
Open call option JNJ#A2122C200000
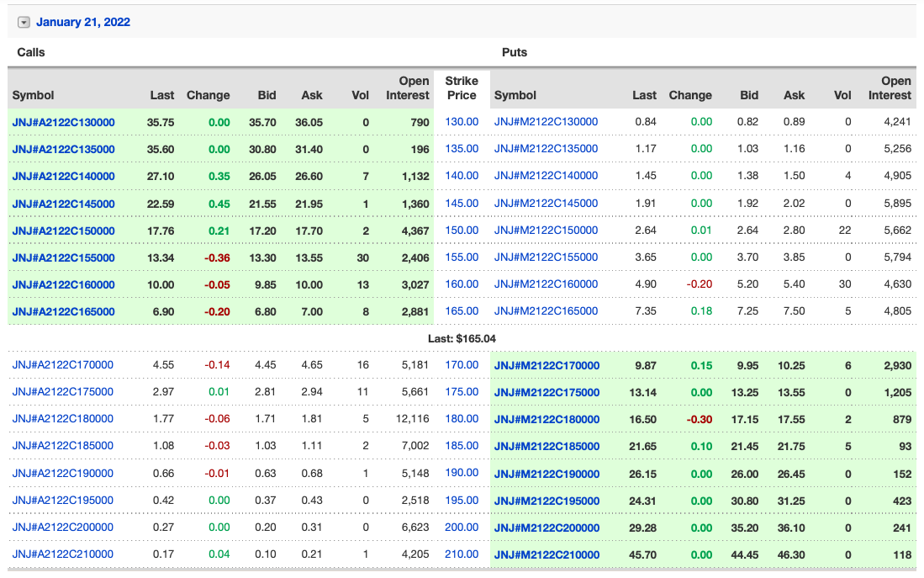click(62, 528)
